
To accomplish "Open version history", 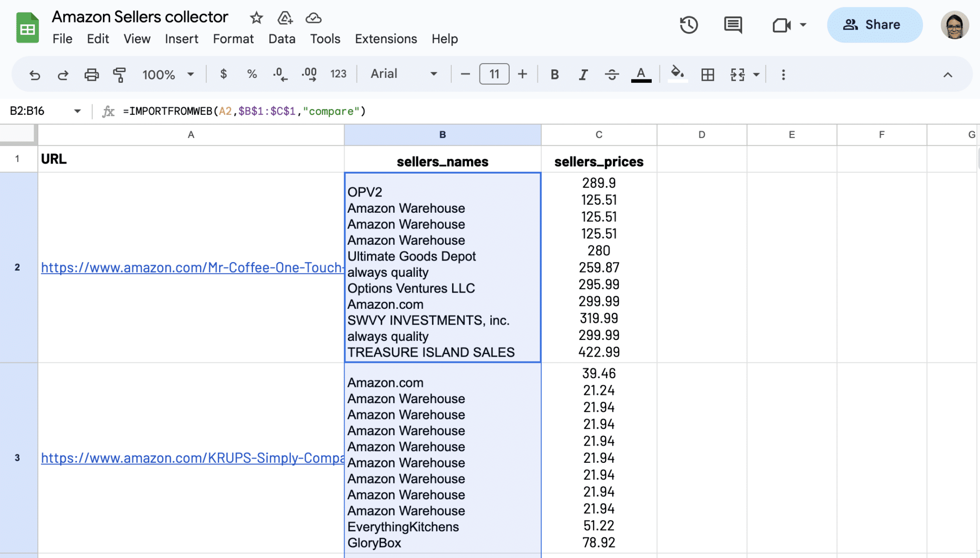I will point(689,25).
